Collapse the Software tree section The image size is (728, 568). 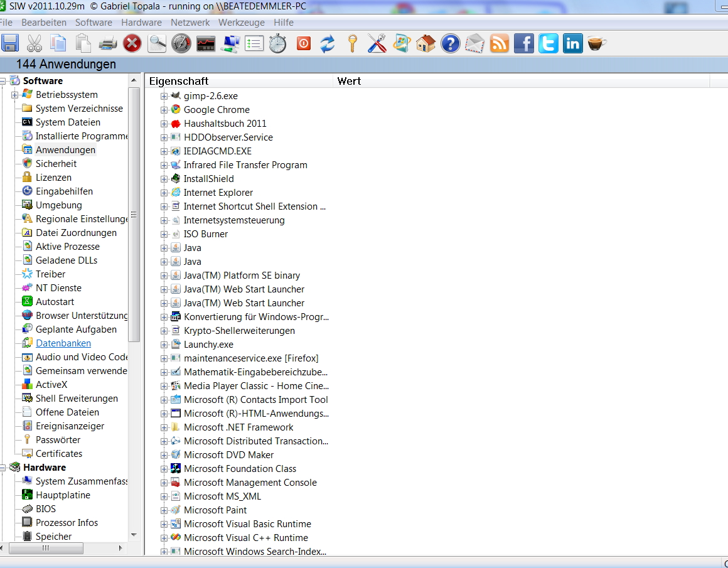(3, 81)
